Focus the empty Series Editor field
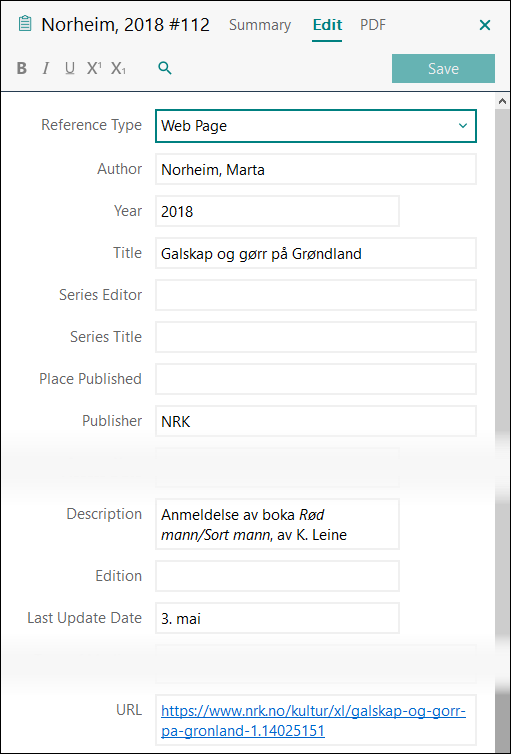This screenshot has height=754, width=511. (316, 295)
